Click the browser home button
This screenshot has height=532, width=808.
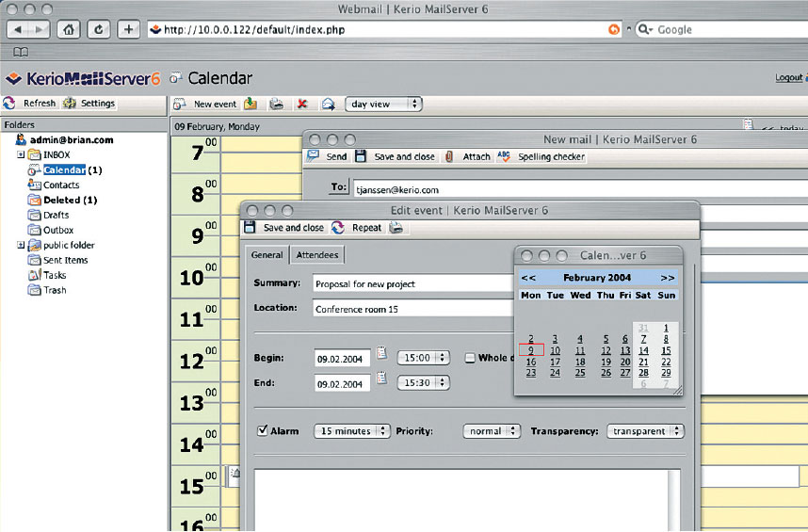pyautogui.click(x=69, y=29)
